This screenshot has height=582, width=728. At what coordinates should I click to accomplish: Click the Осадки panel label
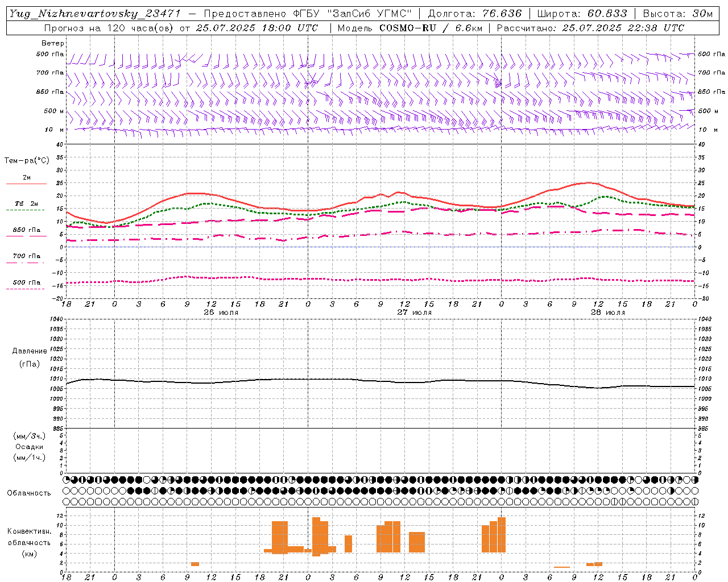point(30,447)
